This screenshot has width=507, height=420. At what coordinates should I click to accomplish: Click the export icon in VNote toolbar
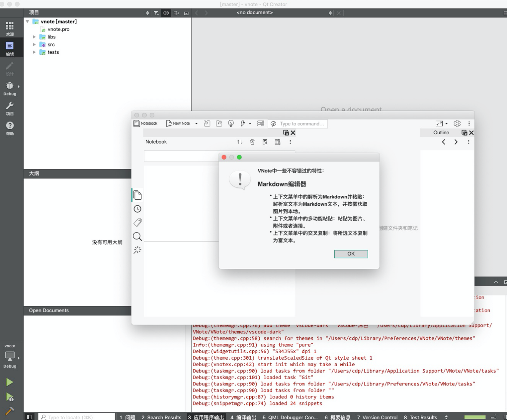219,123
